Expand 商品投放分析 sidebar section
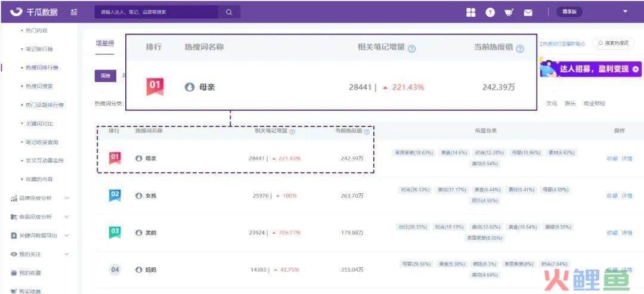 pyautogui.click(x=67, y=217)
